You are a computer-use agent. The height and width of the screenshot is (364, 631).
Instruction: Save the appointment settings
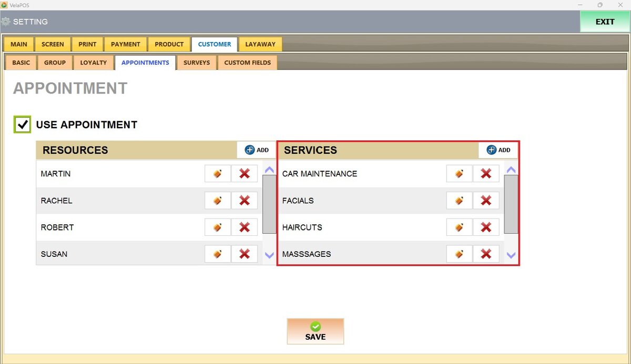coord(315,331)
